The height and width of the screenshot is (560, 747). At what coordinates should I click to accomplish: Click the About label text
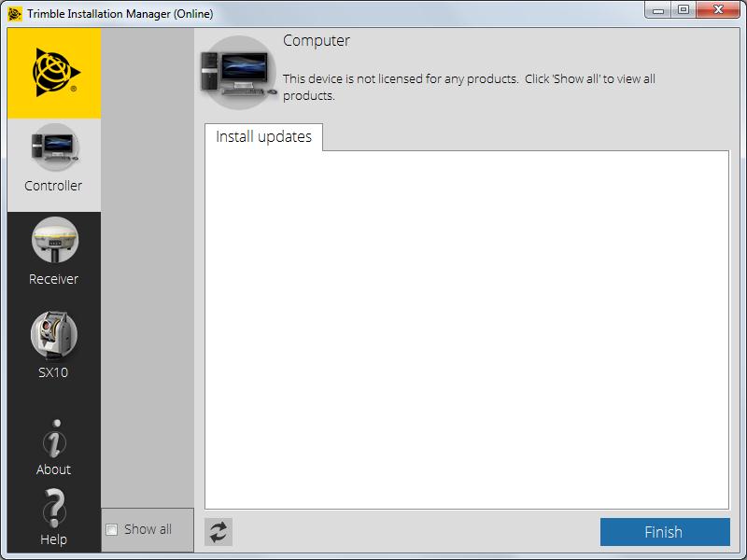pyautogui.click(x=53, y=469)
